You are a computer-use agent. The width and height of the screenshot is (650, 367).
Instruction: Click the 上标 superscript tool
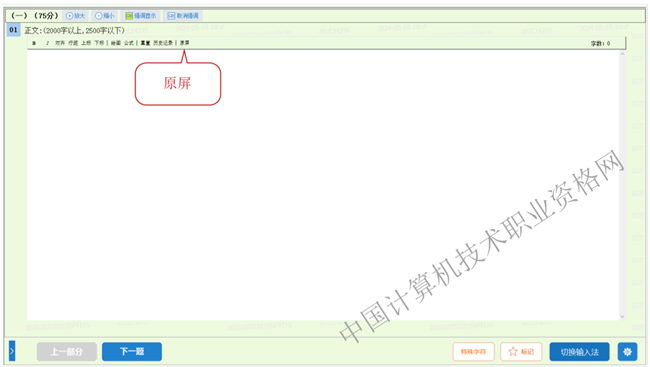pos(86,43)
